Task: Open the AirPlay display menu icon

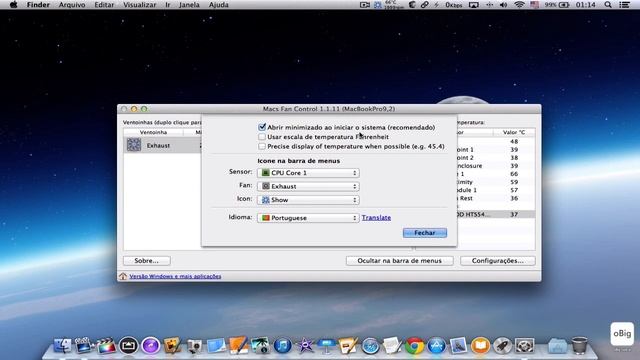Action: tap(473, 5)
